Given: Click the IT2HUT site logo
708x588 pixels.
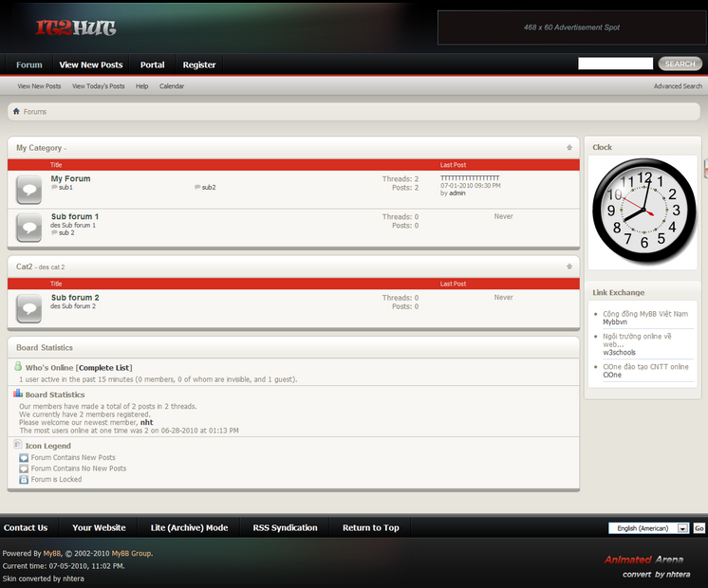Looking at the screenshot, I should pos(76,28).
